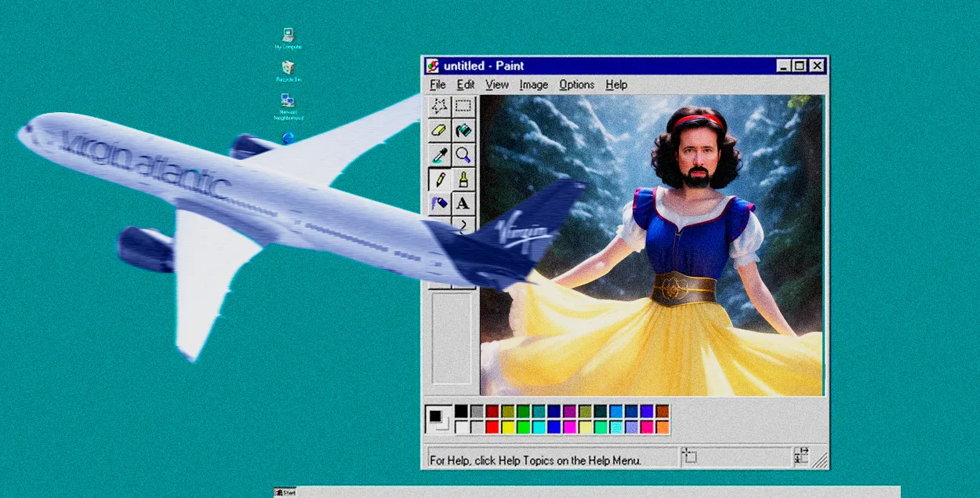980x498 pixels.
Task: Choose the Curve tool
Action: coord(463,226)
